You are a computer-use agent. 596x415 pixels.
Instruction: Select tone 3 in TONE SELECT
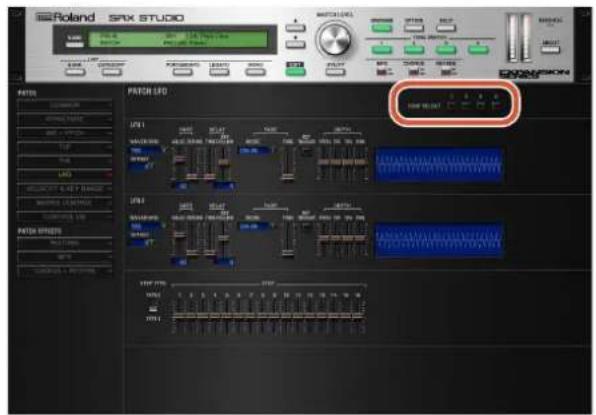coord(481,105)
